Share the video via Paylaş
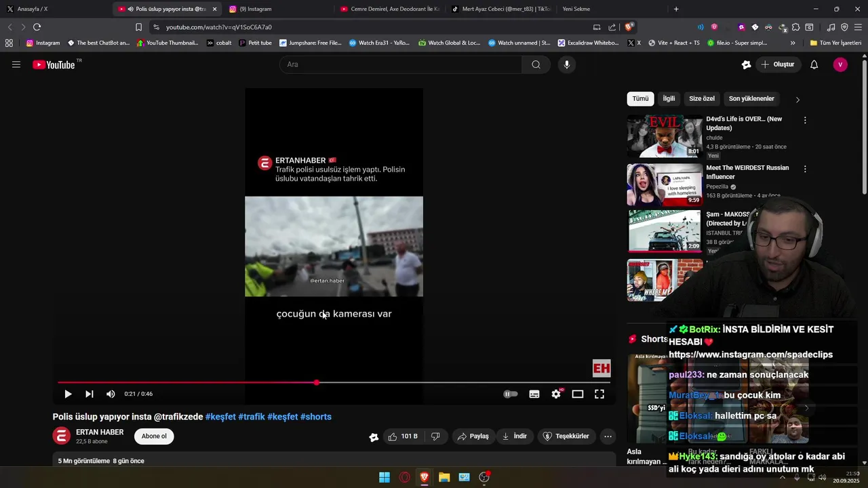The image size is (868, 488). tap(473, 436)
